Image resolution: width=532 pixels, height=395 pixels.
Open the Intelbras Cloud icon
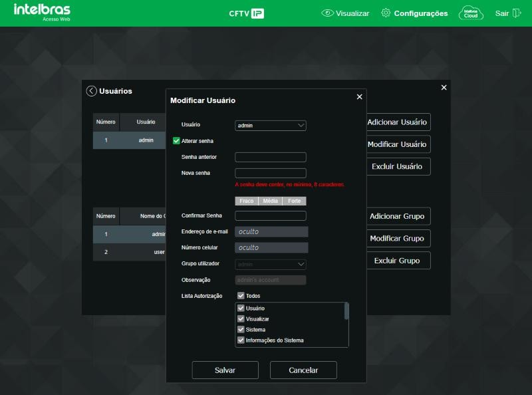pyautogui.click(x=471, y=13)
